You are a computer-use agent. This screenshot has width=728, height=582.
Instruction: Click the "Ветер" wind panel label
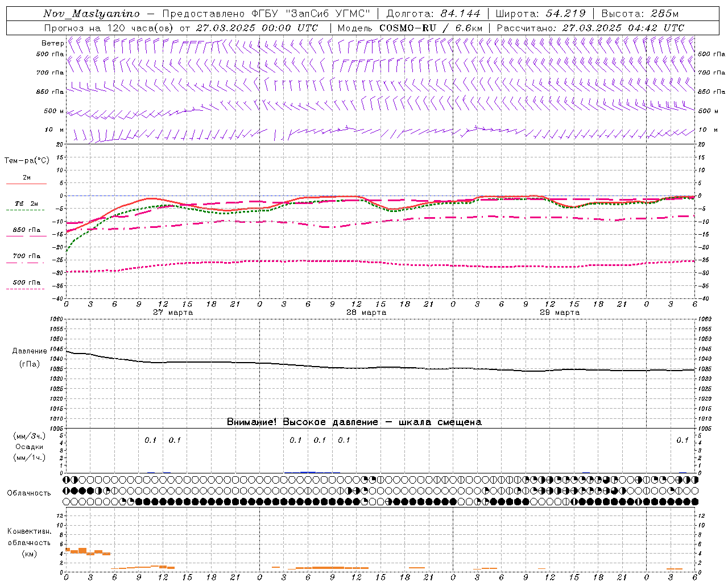click(x=53, y=43)
